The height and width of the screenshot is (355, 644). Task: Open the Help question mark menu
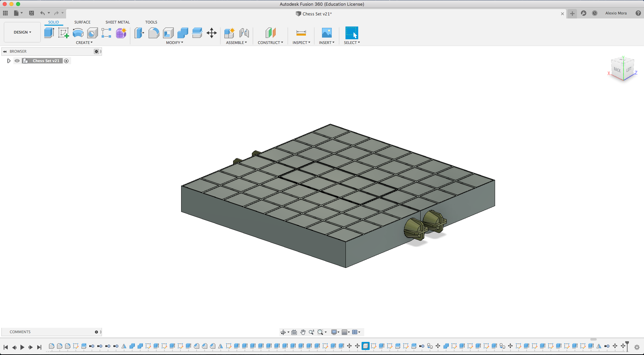click(x=638, y=13)
